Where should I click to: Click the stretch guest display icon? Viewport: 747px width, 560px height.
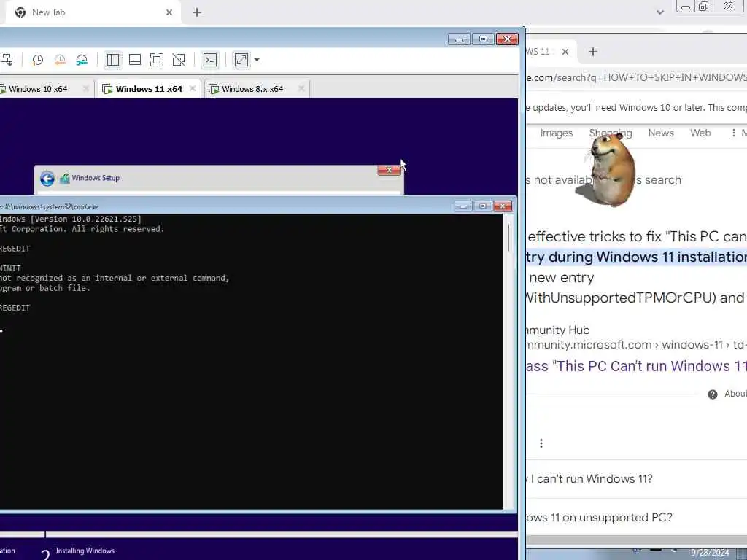coord(241,60)
